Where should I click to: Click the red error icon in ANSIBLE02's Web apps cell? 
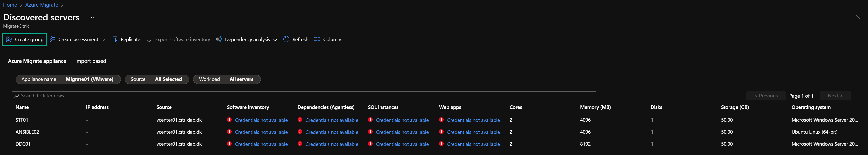[x=442, y=132]
